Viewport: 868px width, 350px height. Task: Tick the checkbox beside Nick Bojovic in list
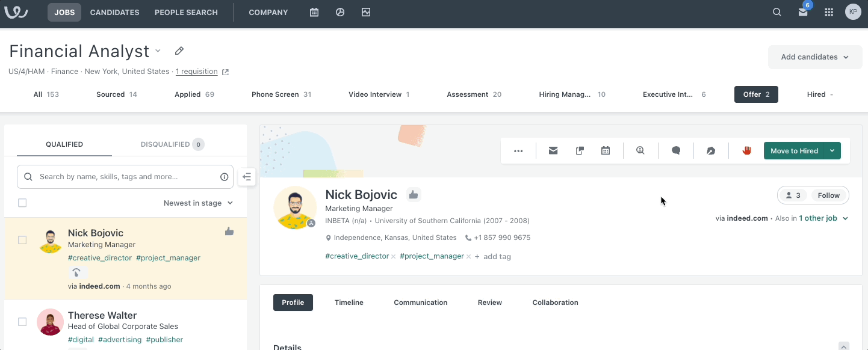point(22,240)
